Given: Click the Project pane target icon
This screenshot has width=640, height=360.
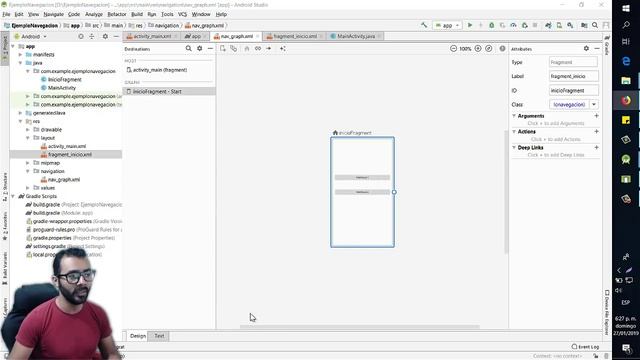Looking at the screenshot, I should [x=81, y=36].
